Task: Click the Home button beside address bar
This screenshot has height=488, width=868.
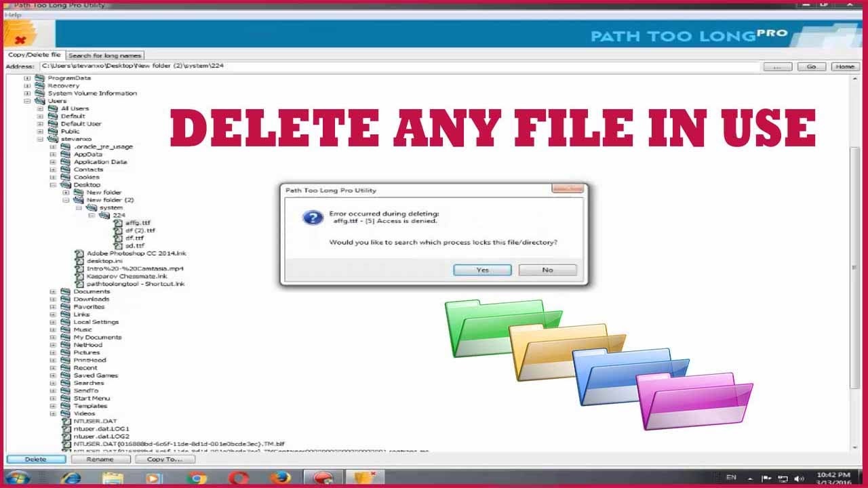Action: (844, 66)
